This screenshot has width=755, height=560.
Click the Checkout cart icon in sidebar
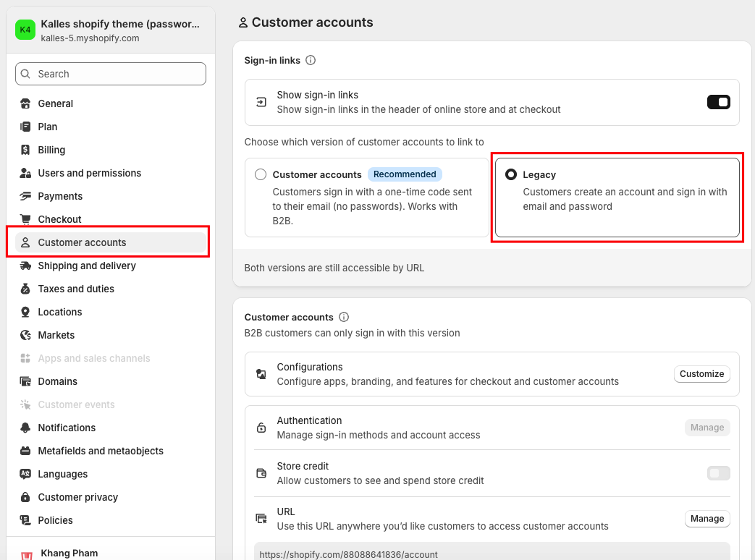point(25,219)
